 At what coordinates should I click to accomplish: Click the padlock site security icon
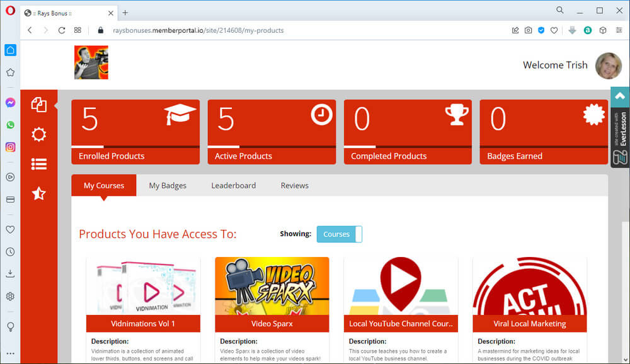[x=100, y=30]
